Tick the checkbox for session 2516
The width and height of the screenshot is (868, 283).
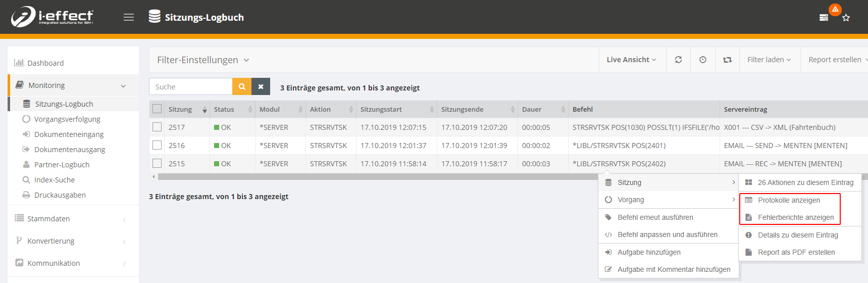point(157,145)
